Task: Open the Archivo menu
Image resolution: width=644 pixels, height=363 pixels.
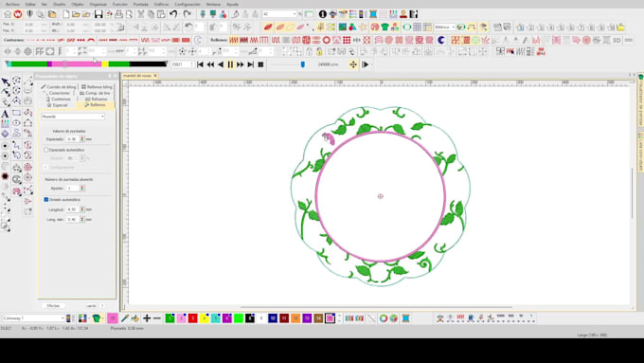Action: click(x=12, y=4)
